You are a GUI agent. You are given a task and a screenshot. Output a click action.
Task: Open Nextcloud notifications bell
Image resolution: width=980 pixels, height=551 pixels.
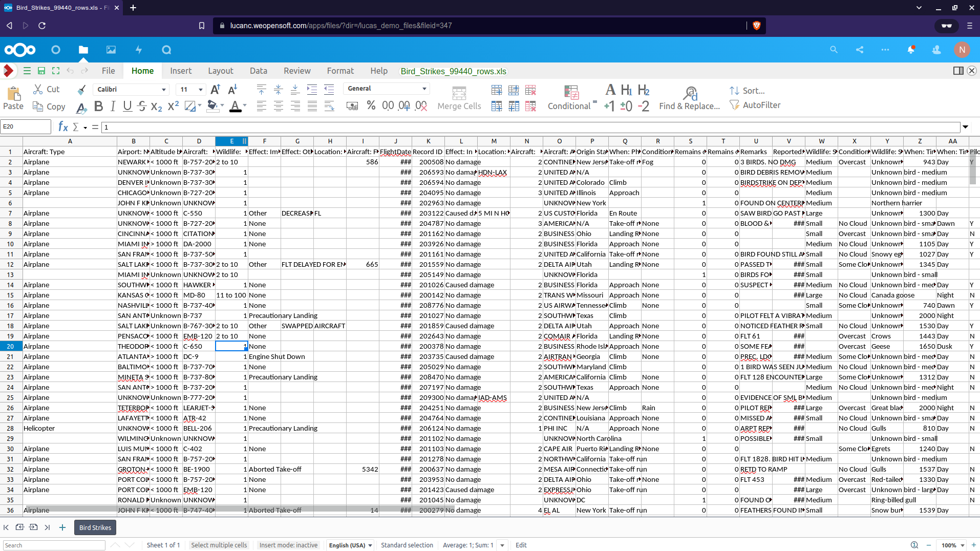click(x=911, y=50)
